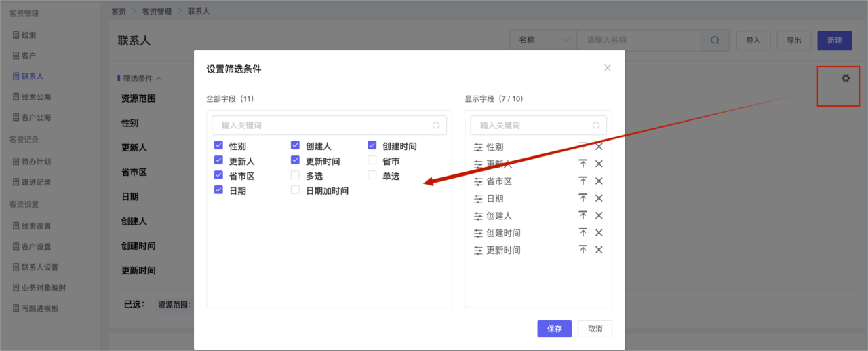Open the 名称 search type dropdown
Image resolution: width=868 pixels, height=351 pixels.
543,40
